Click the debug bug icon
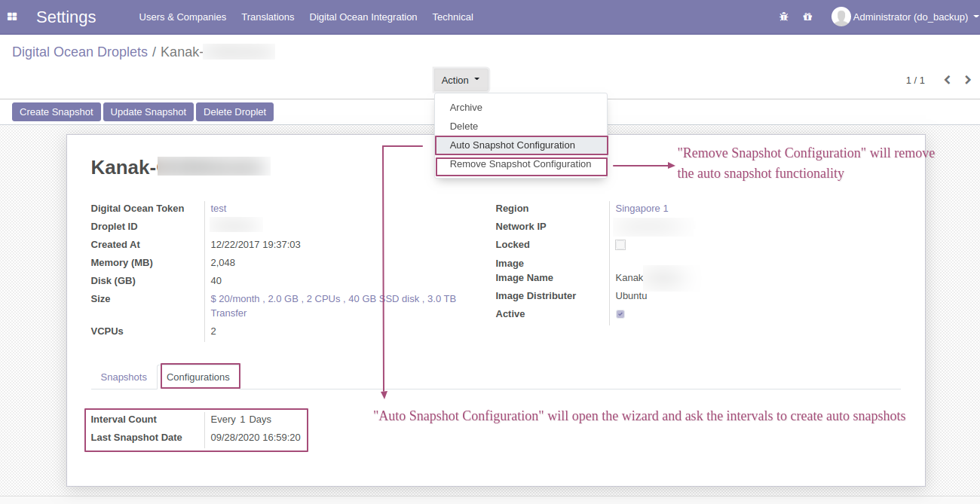 point(784,17)
